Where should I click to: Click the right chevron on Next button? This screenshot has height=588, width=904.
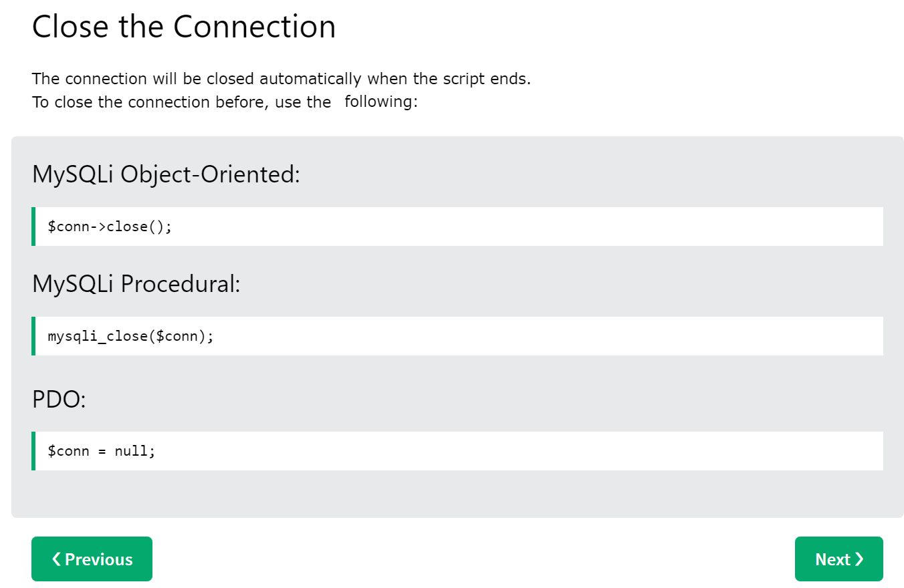coord(859,559)
